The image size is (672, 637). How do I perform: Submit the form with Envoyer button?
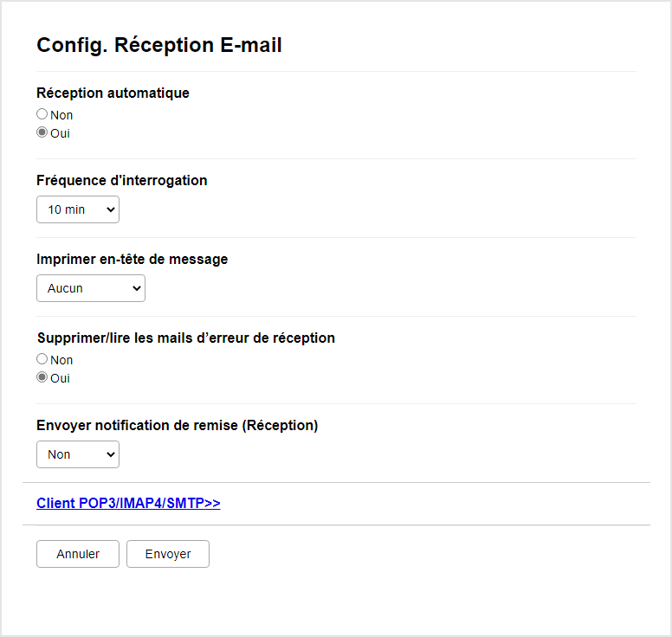(x=168, y=554)
